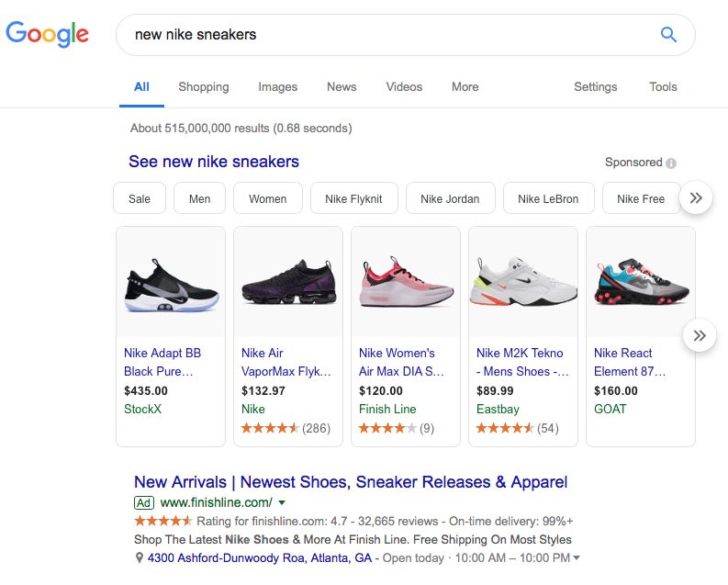Click the $120.00 price
The image size is (728, 585).
[x=381, y=391]
